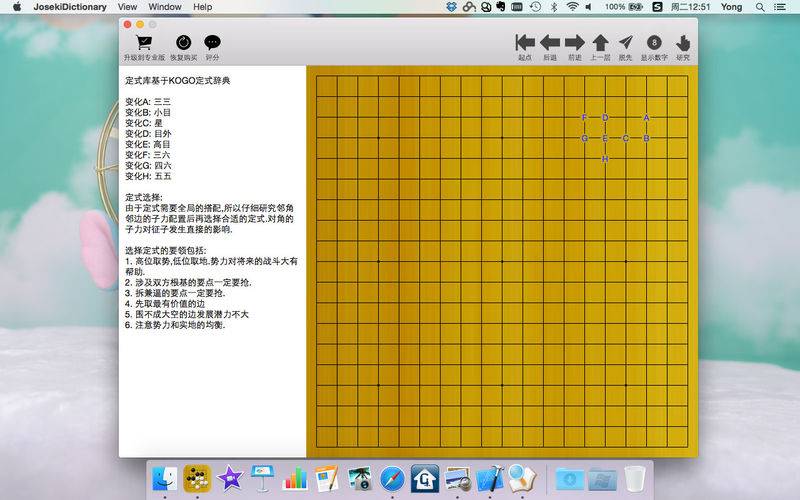The height and width of the screenshot is (500, 800).
Task: Select variation F point on the board
Action: tap(584, 117)
